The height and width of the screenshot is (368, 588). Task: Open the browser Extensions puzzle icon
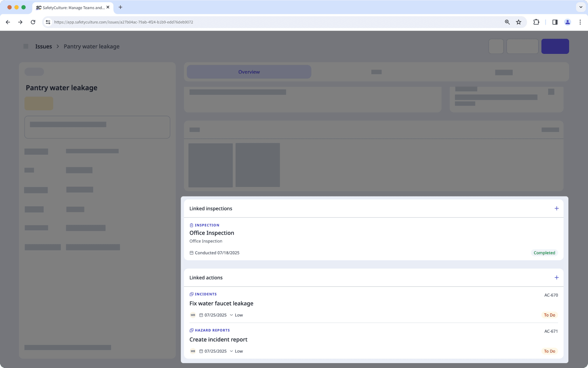[x=536, y=22]
